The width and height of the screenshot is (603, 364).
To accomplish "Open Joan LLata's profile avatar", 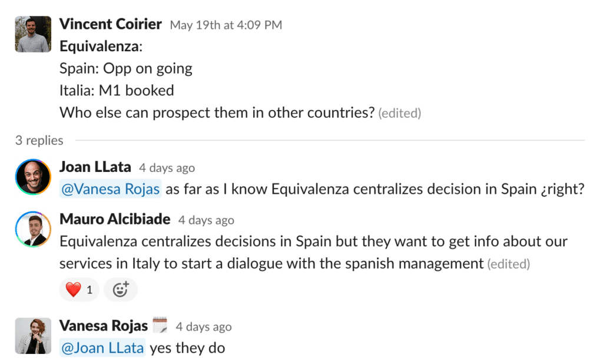I will pos(33,177).
